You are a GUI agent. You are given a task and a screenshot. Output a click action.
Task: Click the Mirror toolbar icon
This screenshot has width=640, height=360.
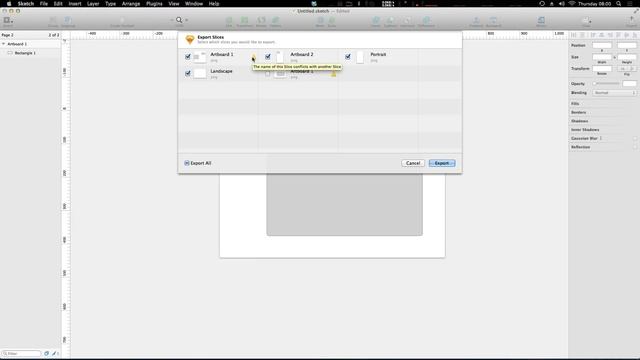pyautogui.click(x=541, y=20)
